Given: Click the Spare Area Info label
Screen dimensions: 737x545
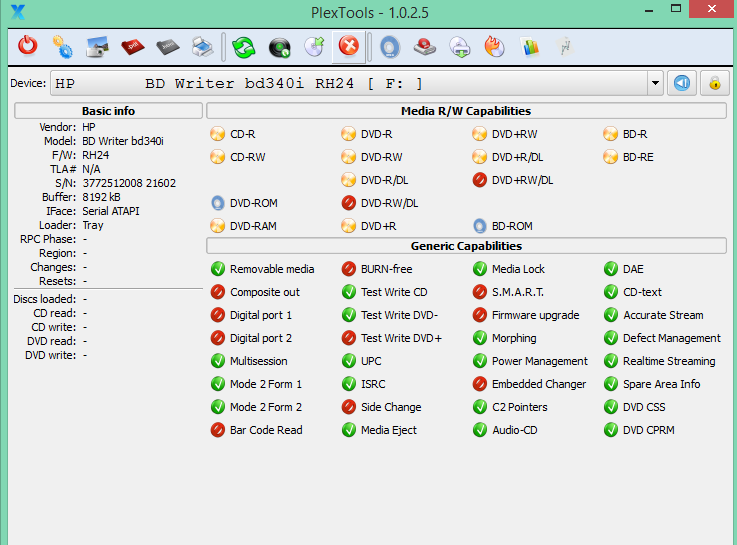Looking at the screenshot, I should (x=661, y=384).
